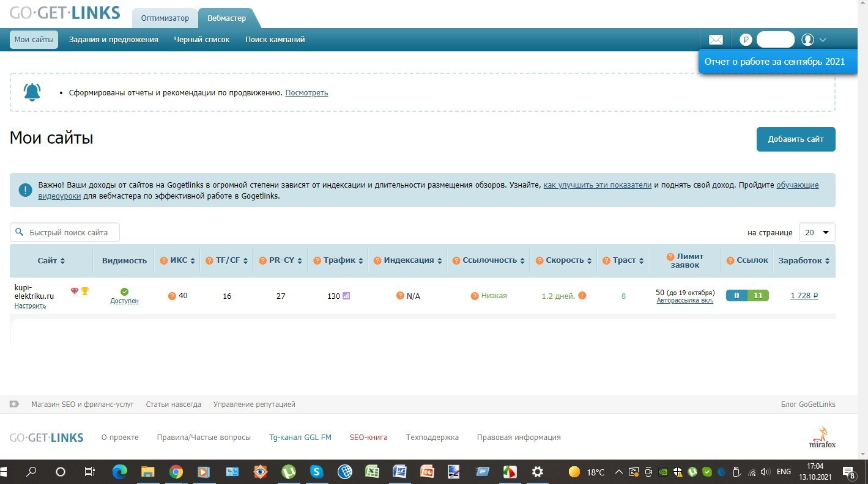Go to Задания и предложения
The height and width of the screenshot is (484, 868).
(114, 40)
